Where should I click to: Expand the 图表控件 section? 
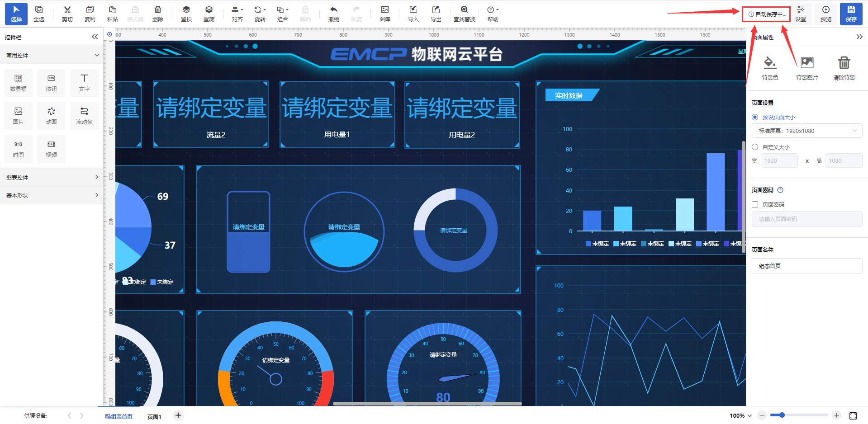(52, 177)
